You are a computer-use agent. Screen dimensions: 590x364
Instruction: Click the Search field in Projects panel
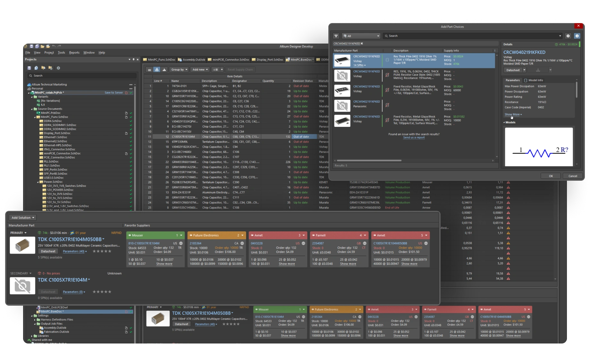coord(82,76)
